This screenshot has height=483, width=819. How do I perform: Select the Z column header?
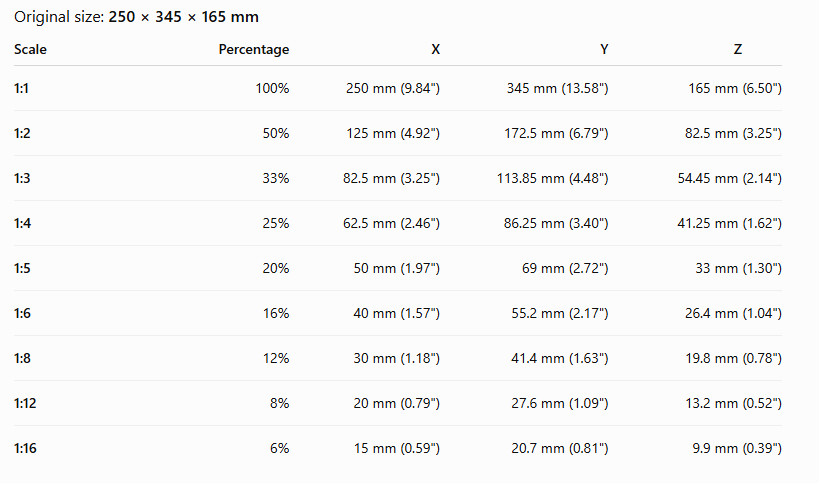coord(738,49)
